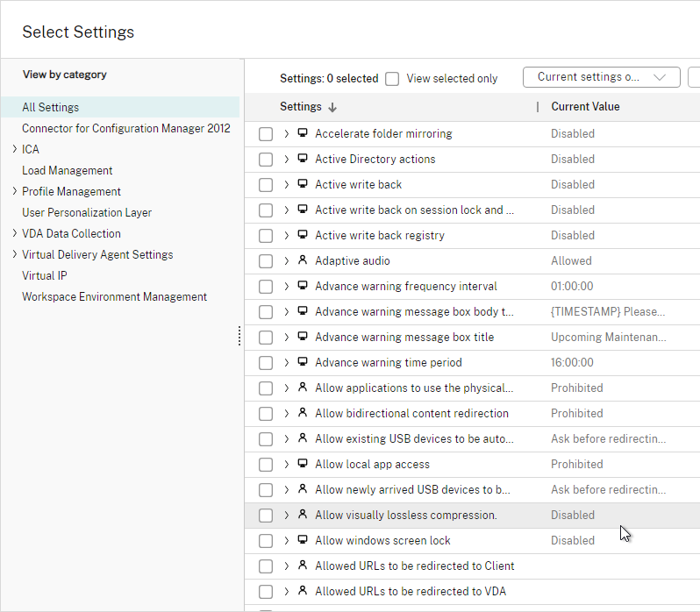The image size is (700, 612).
Task: Open the Advance warning message box title setting
Action: click(x=404, y=338)
